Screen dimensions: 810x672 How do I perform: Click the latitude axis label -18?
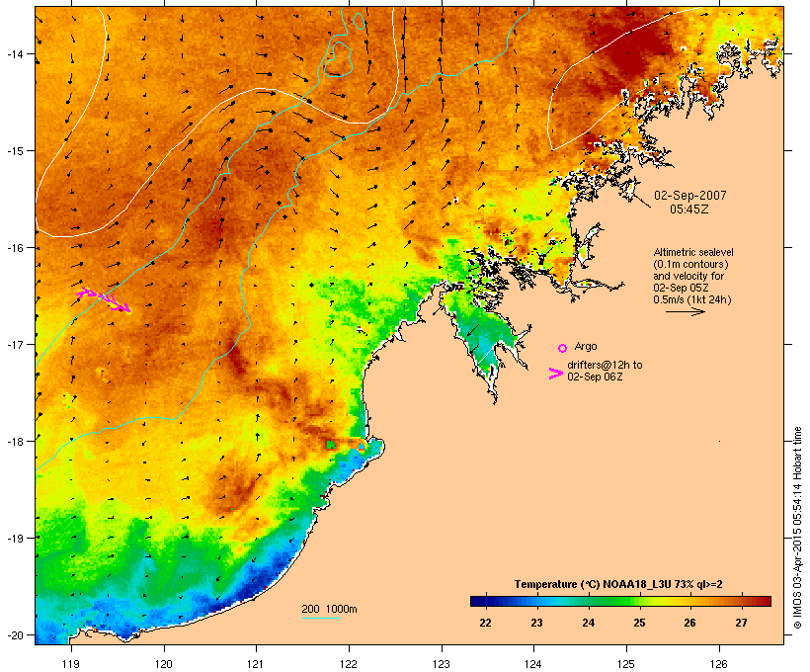coord(15,442)
